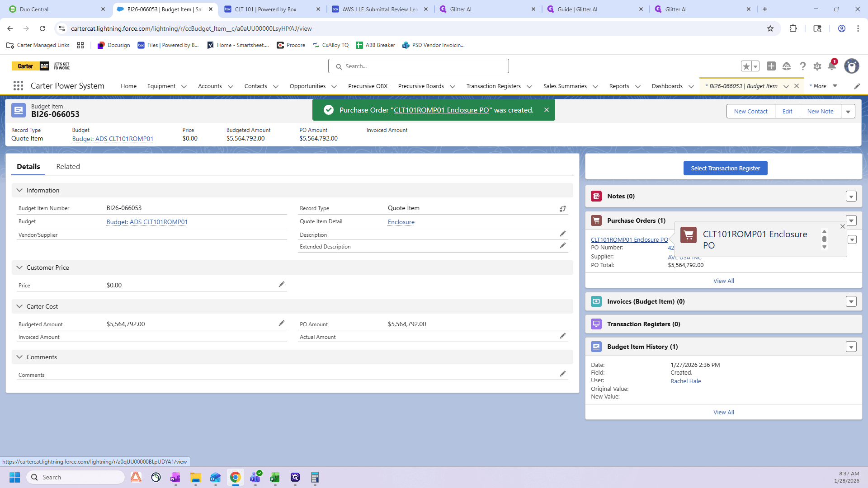Expand the Equipment nav menu chevron
Screen dimensions: 868x488
point(184,86)
